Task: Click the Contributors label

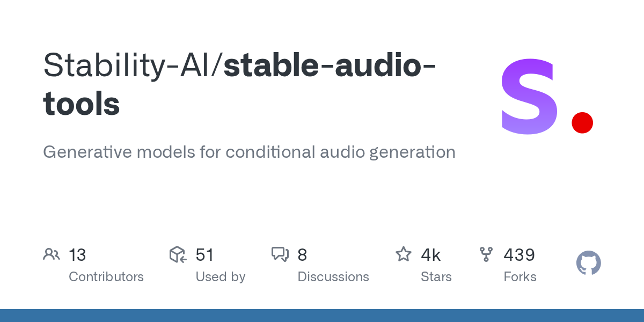Action: pyautogui.click(x=106, y=277)
